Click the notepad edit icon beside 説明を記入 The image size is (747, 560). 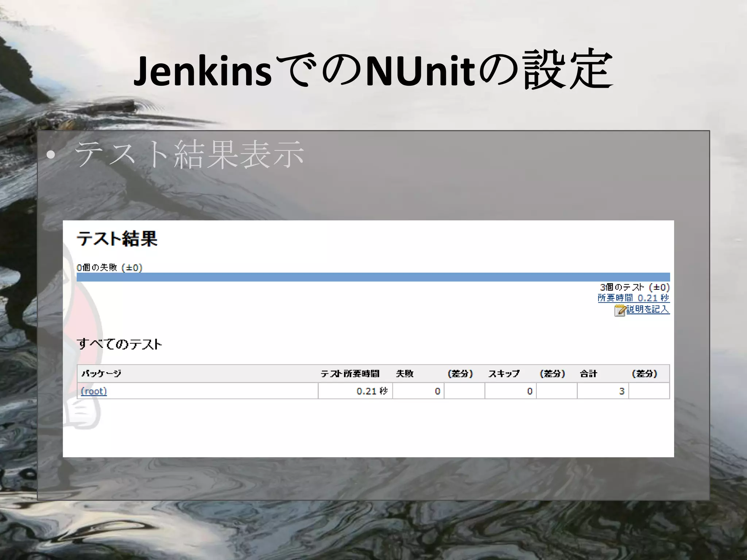[620, 310]
